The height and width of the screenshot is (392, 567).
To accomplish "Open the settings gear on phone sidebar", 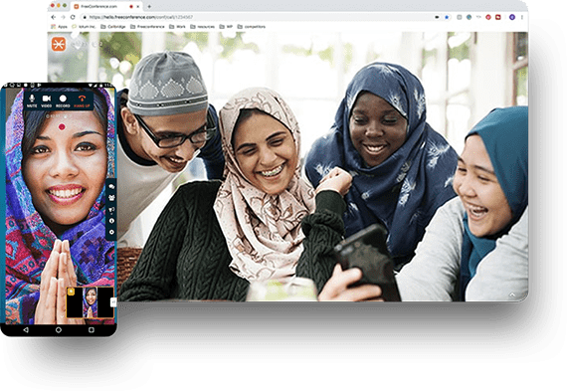I will click(x=111, y=232).
